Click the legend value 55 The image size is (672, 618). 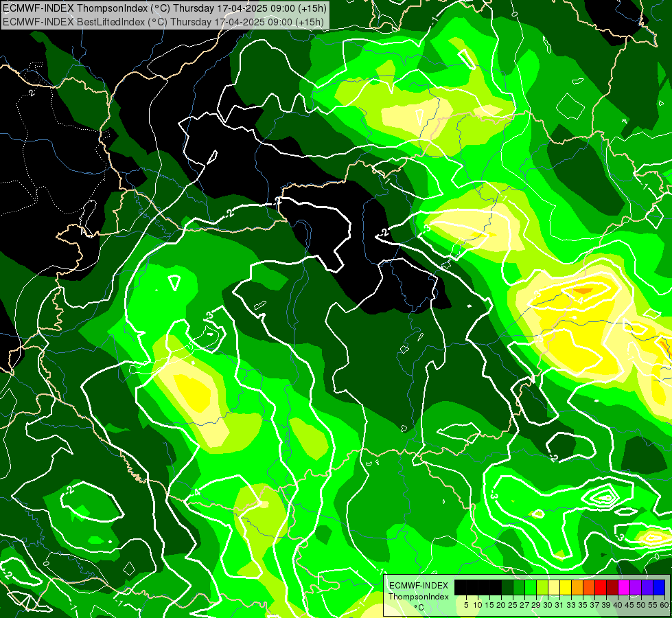653,605
